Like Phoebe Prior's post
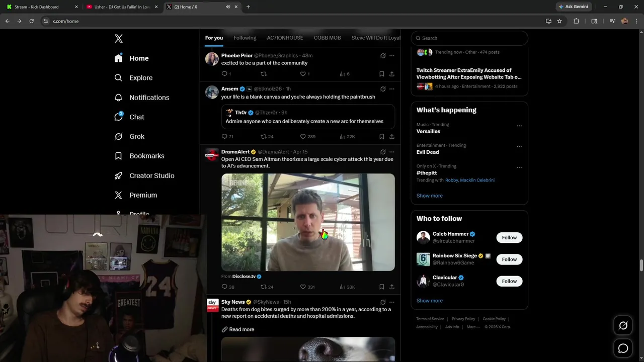Viewport: 644px width, 362px height. pos(303,74)
